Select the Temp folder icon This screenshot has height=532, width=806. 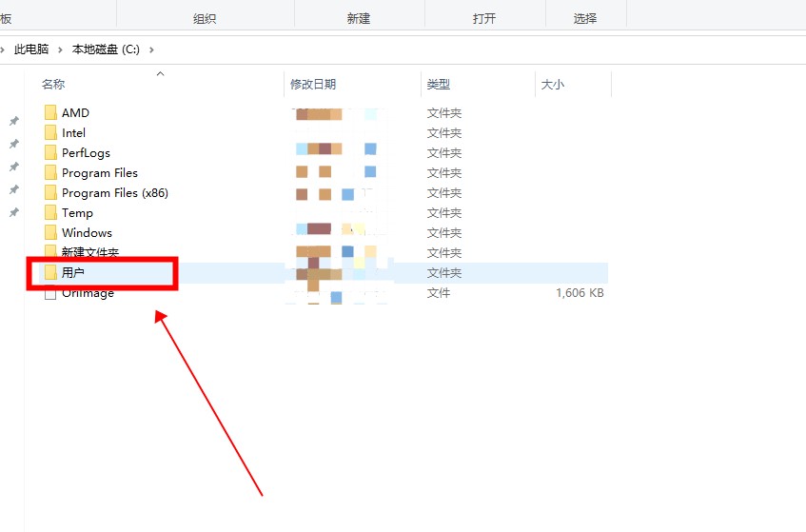pos(51,213)
